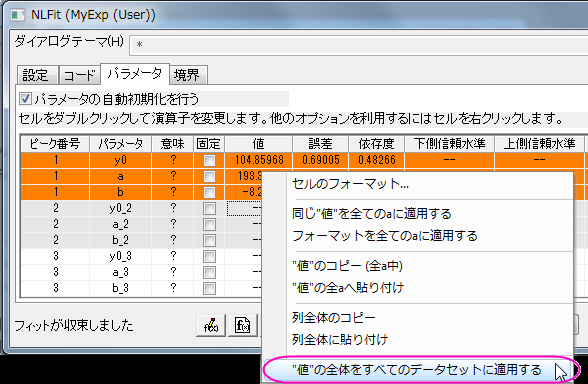The width and height of the screenshot is (588, 384).
Task: Click the 意味 column header
Action: 172,144
